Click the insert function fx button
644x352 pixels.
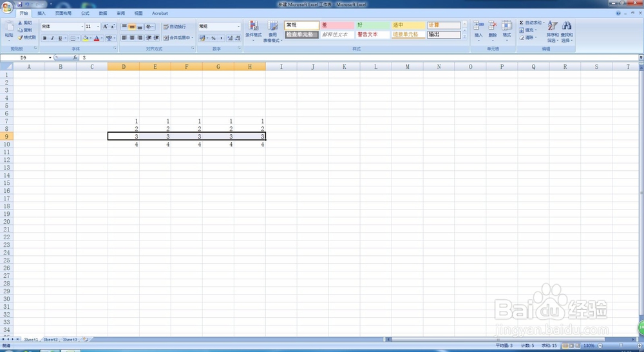(x=75, y=57)
